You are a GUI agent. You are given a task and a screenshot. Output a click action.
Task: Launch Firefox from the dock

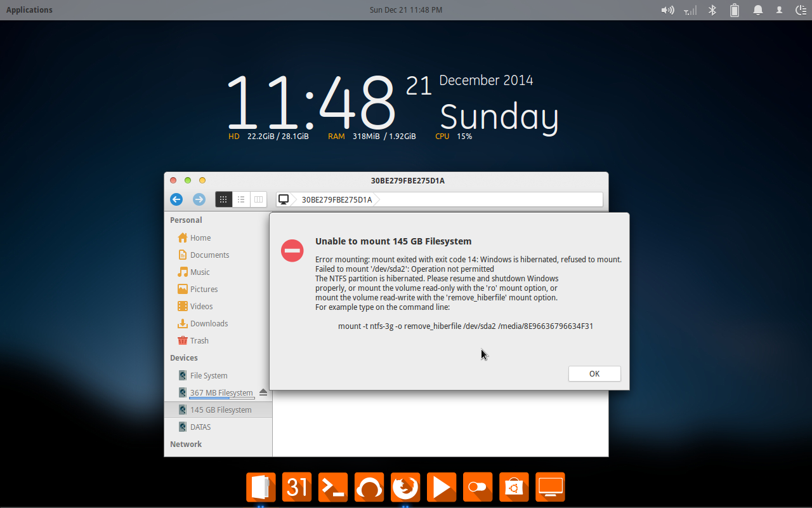click(405, 487)
